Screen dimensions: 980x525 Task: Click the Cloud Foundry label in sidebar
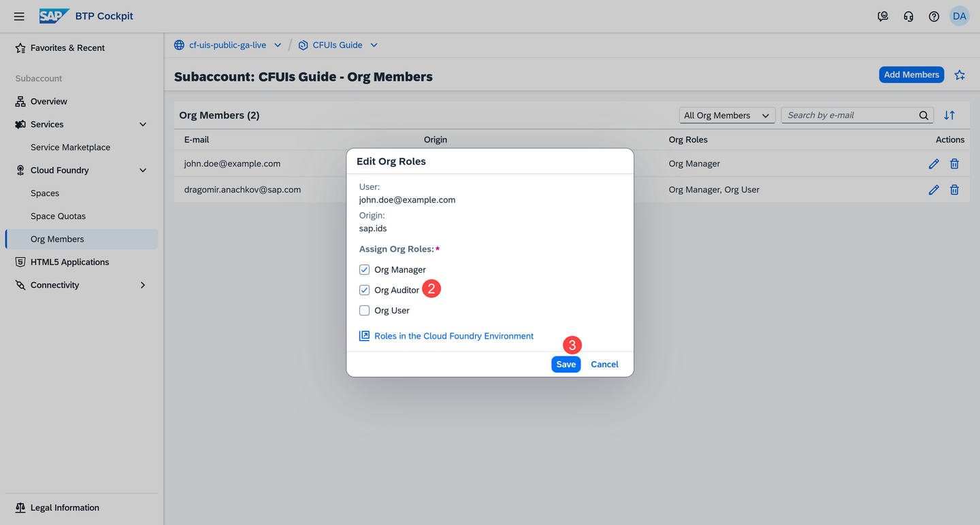60,171
